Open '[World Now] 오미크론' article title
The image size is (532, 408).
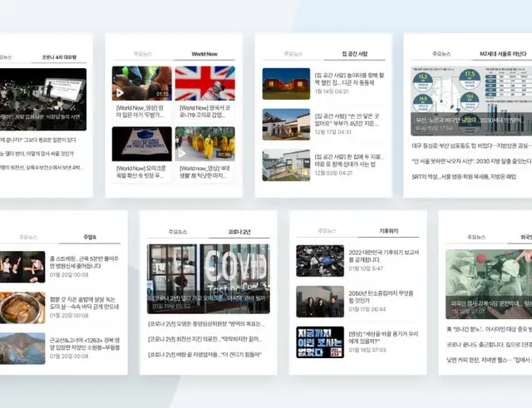[141, 172]
